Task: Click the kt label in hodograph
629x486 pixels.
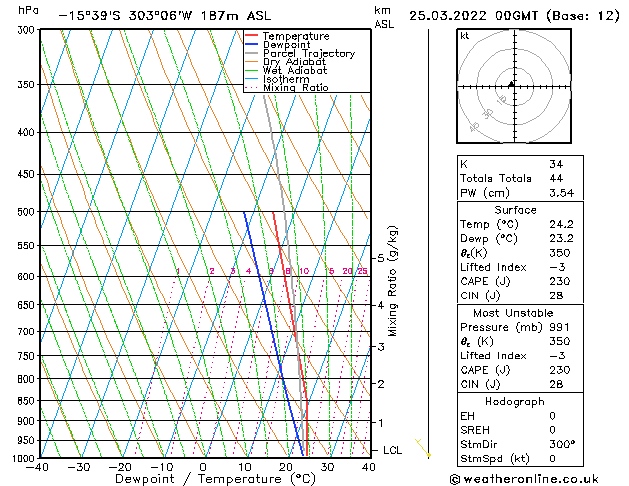Action: pyautogui.click(x=465, y=36)
